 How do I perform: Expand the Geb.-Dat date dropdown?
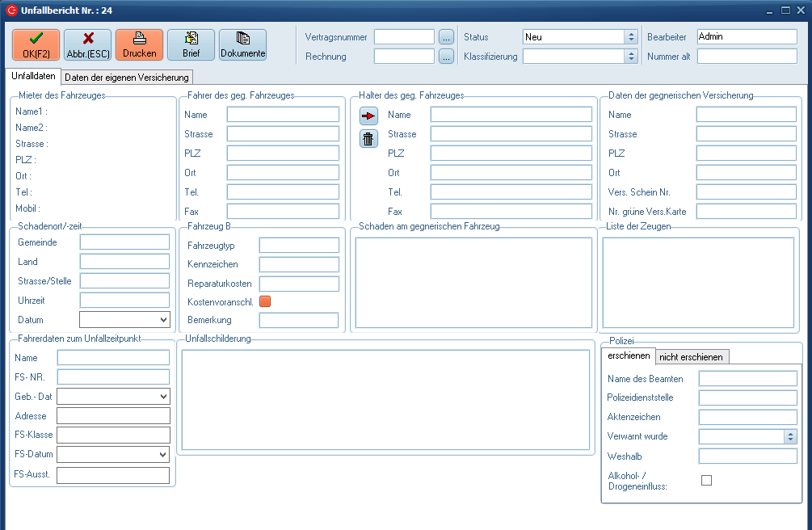[x=164, y=397]
